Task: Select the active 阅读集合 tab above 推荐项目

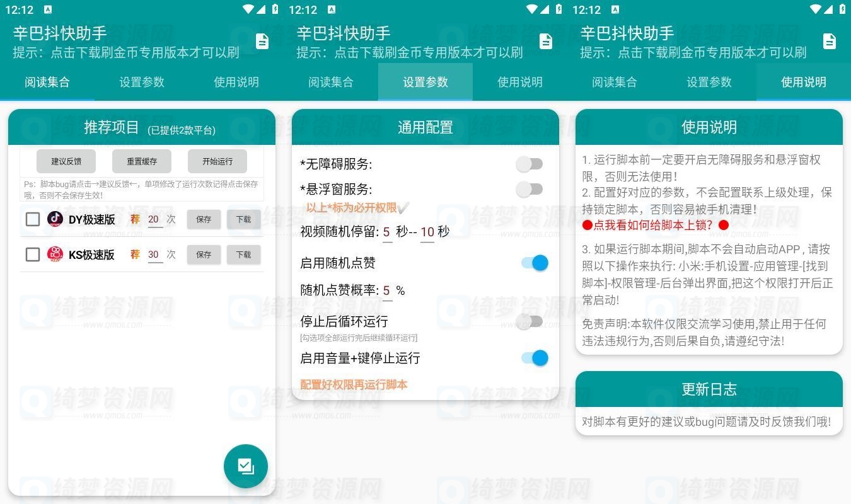Action: (47, 82)
